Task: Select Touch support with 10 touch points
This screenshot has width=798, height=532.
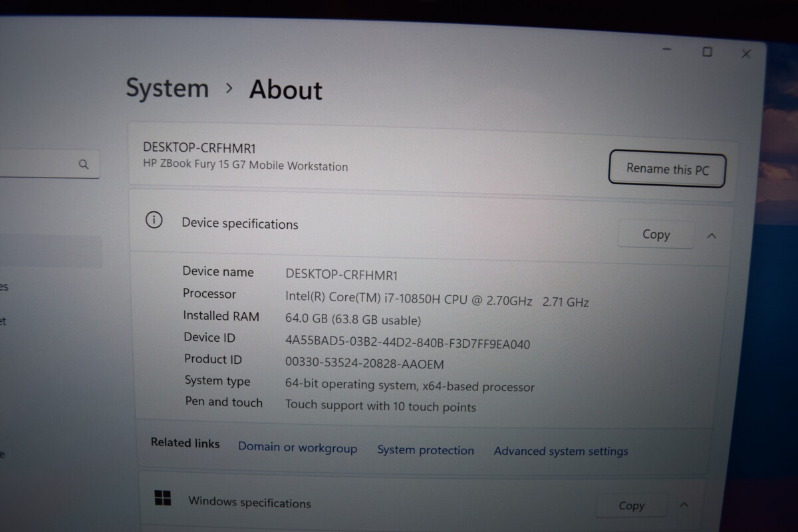Action: point(380,406)
